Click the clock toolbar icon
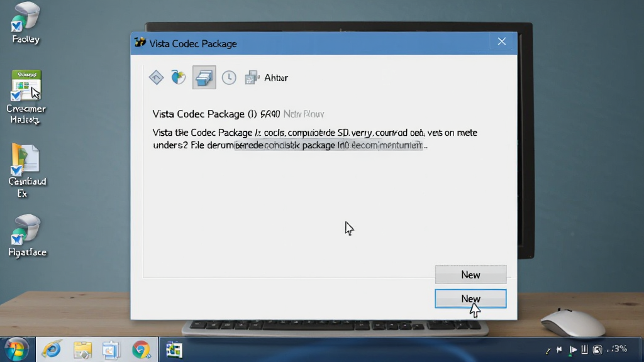Screen dimensions: 644x362 click(x=229, y=77)
